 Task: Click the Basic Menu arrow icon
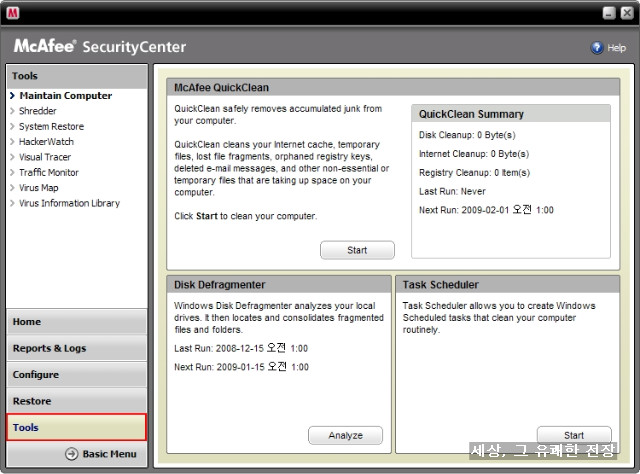[x=71, y=454]
